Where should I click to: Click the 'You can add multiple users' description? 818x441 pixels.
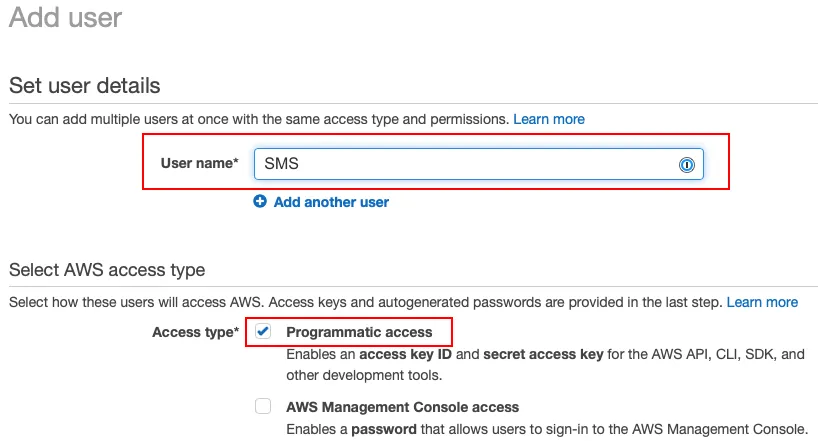[258, 119]
